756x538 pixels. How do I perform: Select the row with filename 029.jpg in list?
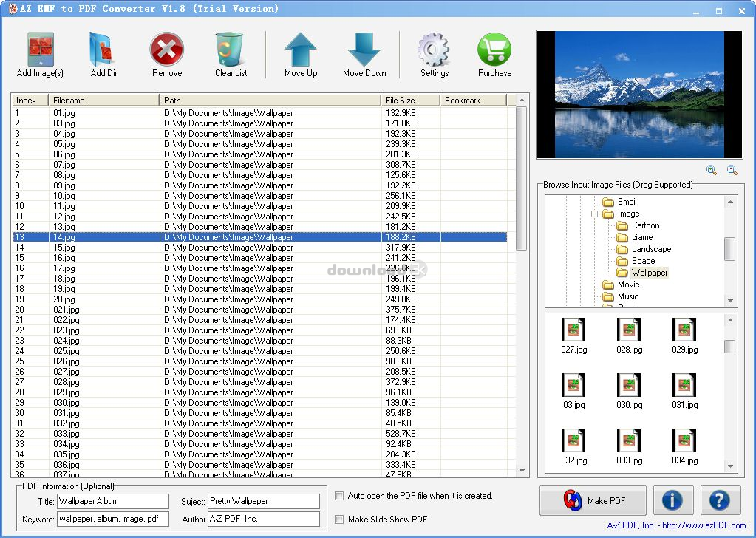pos(260,392)
